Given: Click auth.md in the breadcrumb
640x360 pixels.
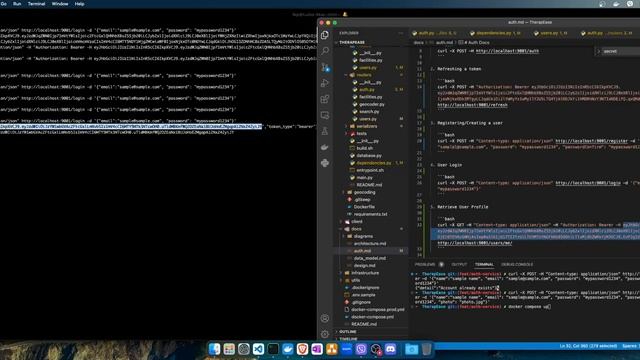Looking at the screenshot, I should coord(444,42).
